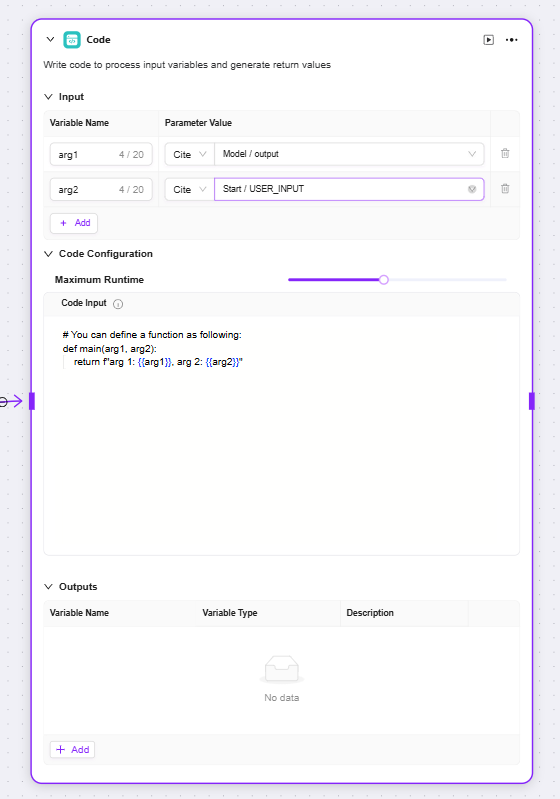
Task: Delete the arg2 input row
Action: coord(505,189)
